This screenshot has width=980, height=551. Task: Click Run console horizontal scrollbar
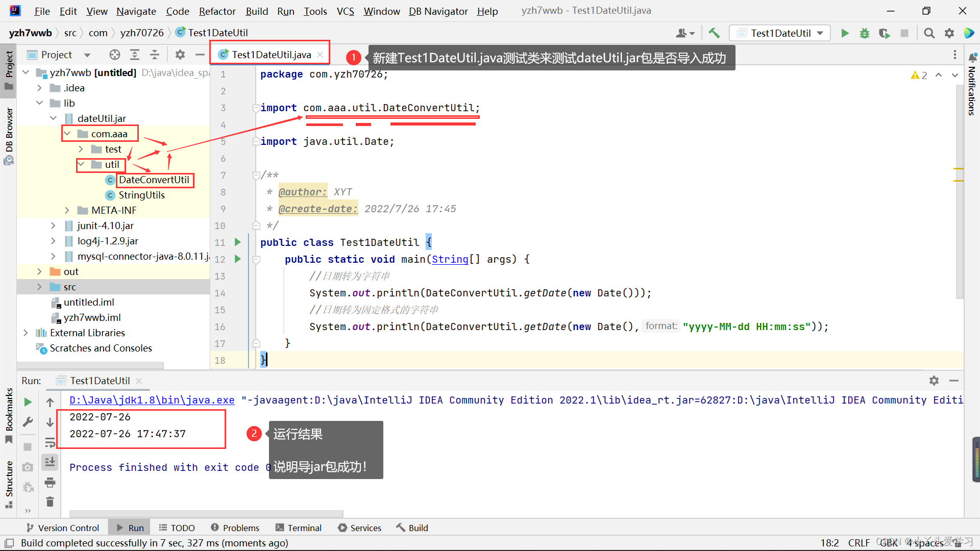pyautogui.click(x=206, y=514)
